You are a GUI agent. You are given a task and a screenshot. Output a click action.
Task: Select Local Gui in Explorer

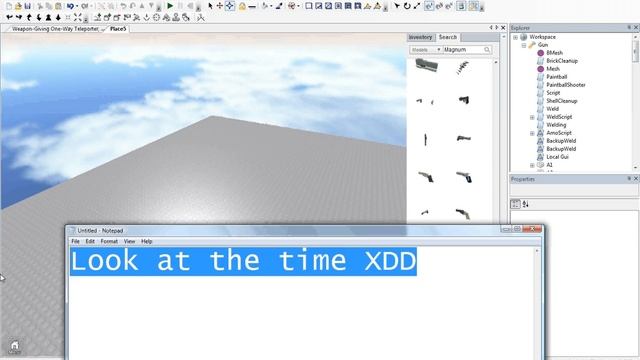[557, 157]
